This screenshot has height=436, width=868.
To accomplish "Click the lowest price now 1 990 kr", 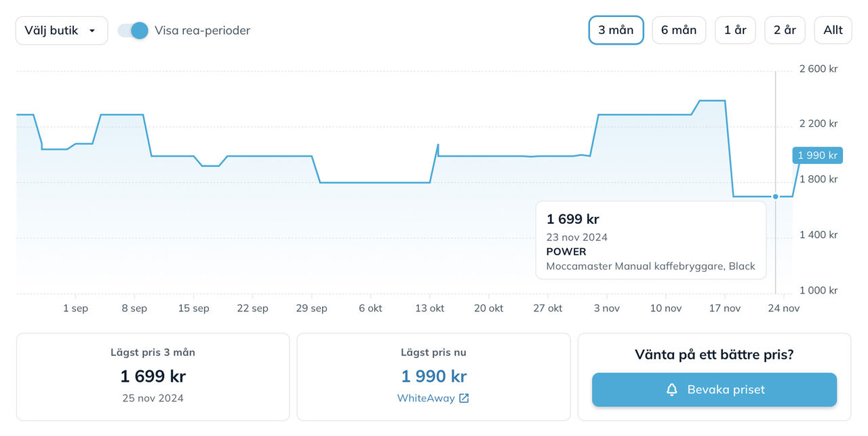I will tap(434, 376).
